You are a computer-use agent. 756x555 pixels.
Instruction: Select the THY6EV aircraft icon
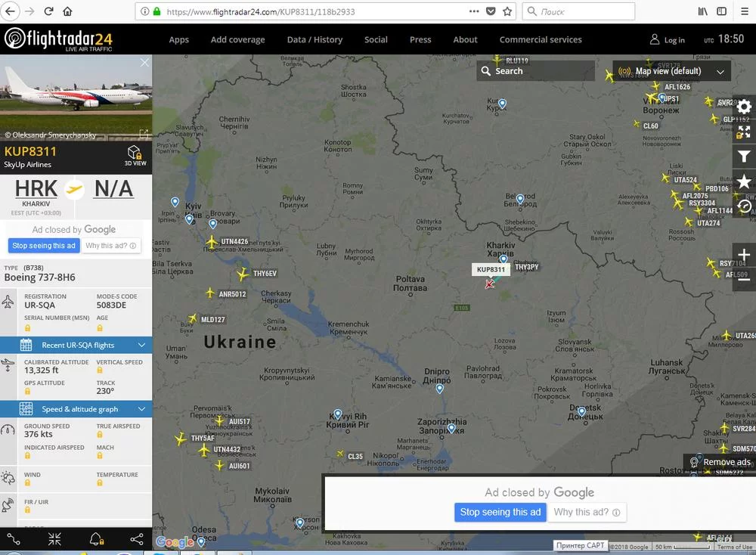[243, 274]
